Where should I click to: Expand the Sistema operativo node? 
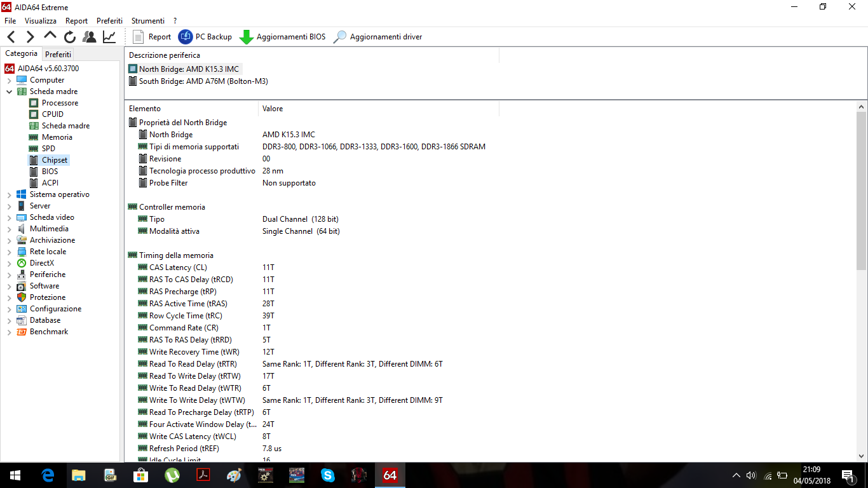(9, 194)
